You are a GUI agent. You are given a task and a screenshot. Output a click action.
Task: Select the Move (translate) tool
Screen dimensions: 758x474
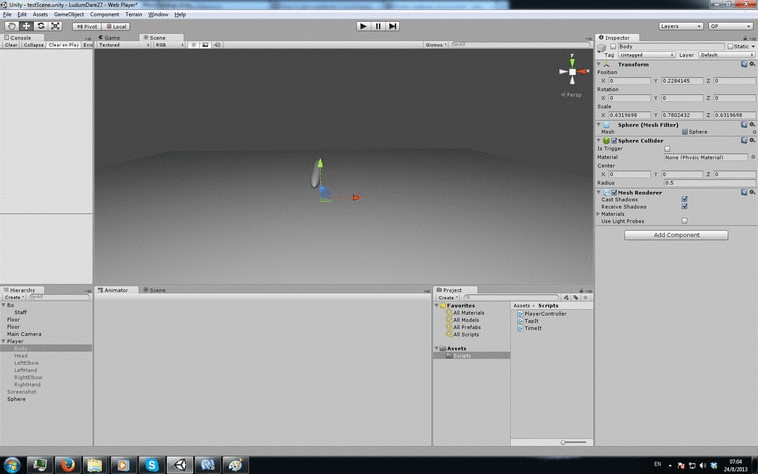click(x=26, y=26)
